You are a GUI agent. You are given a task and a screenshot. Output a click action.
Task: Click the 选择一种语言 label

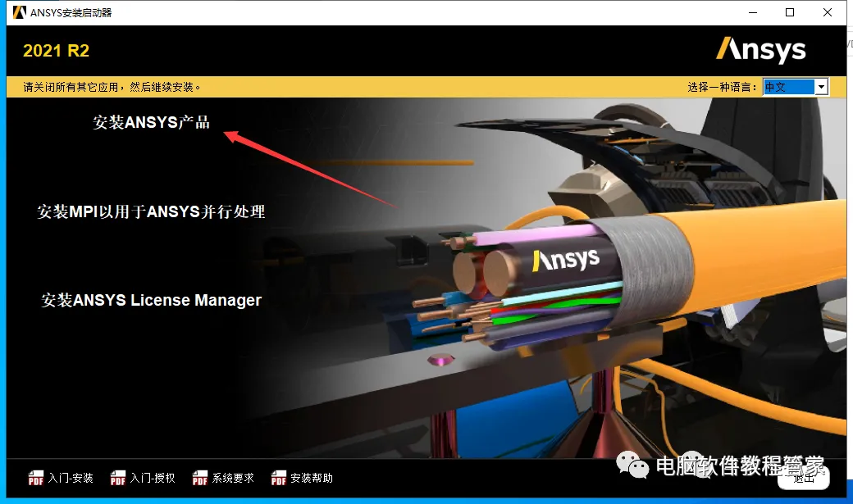point(722,87)
